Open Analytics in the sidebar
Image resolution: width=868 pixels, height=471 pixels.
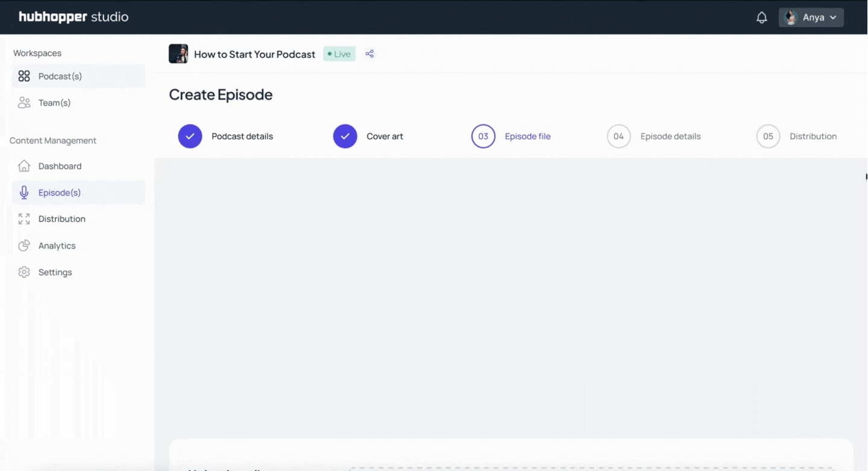pos(78,245)
